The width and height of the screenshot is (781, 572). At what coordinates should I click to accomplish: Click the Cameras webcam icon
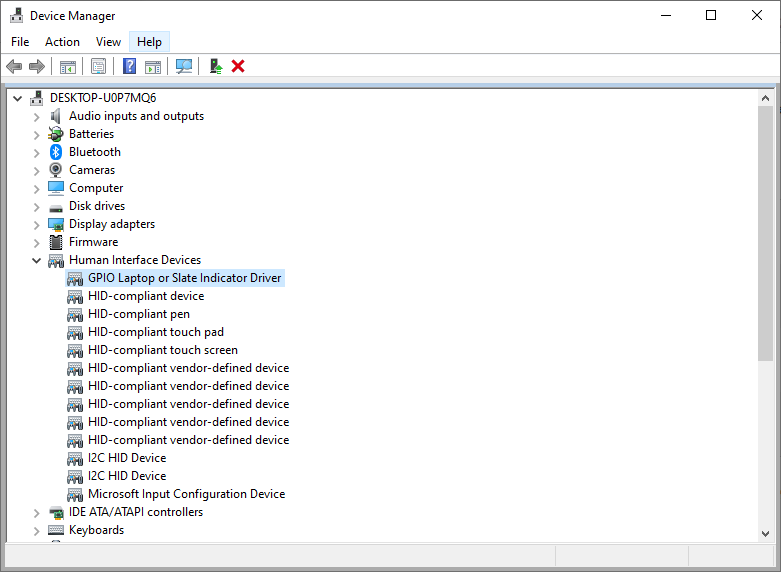coord(56,170)
